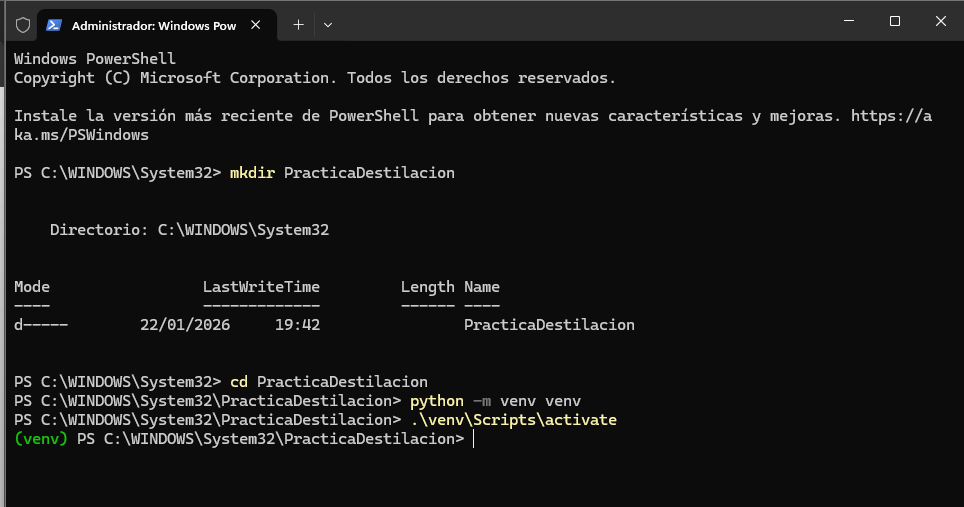964x507 pixels.
Task: Maximize the terminal window
Action: (895, 21)
